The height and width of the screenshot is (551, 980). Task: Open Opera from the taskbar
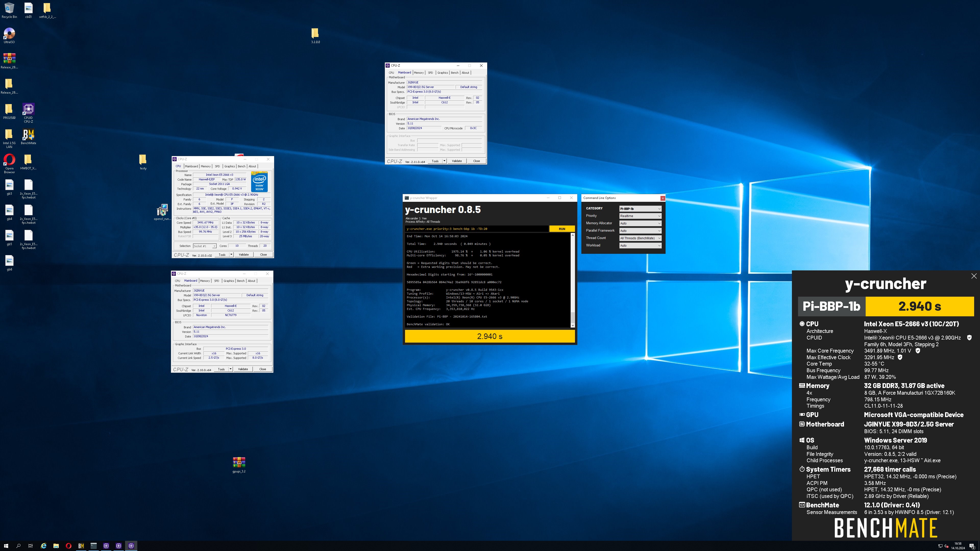68,546
